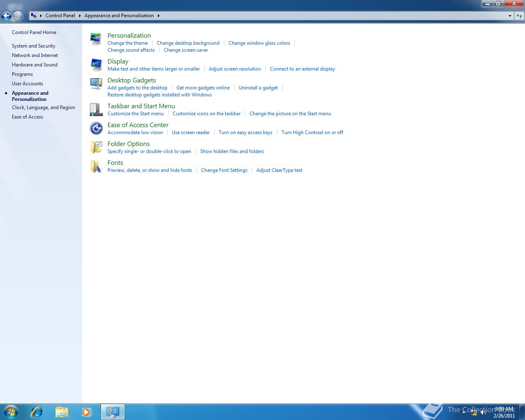The image size is (525, 420).
Task: Click Change the picture on the Start menu
Action: tap(290, 114)
